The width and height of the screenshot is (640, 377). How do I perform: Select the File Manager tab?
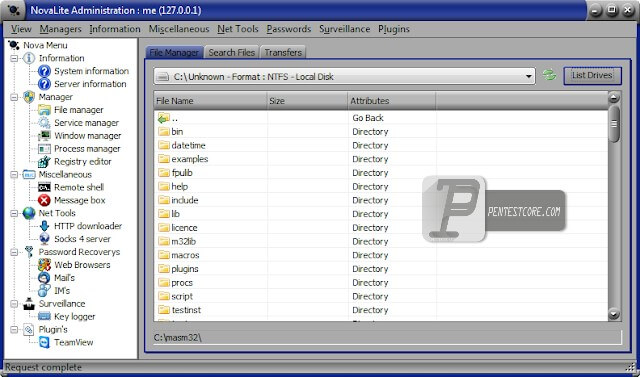(x=174, y=52)
